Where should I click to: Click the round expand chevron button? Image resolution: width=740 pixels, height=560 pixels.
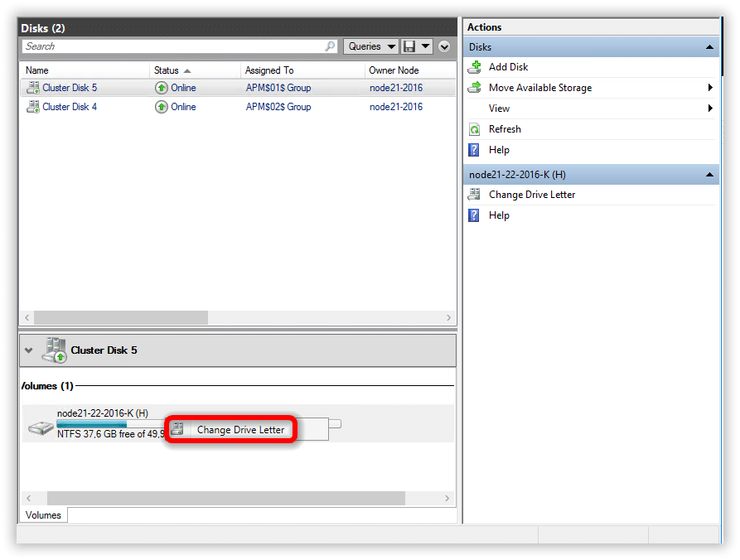(x=444, y=46)
